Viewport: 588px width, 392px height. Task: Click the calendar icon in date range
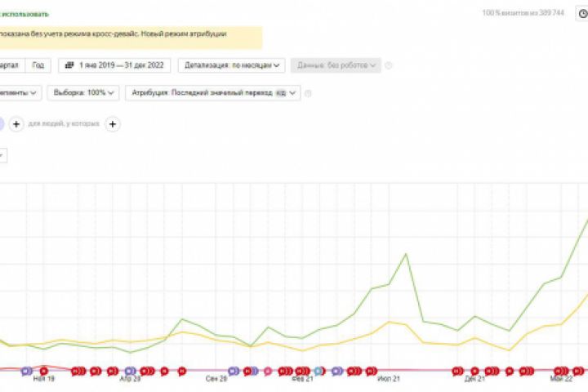(x=69, y=65)
